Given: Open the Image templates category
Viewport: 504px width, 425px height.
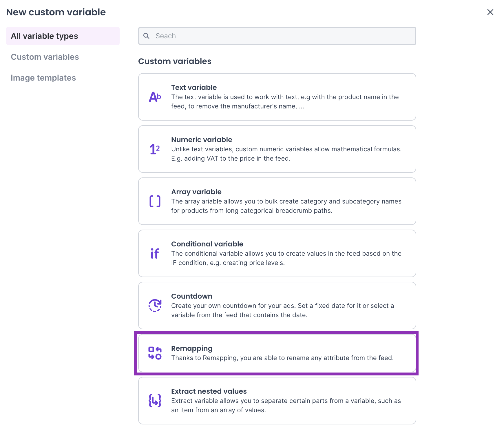Looking at the screenshot, I should [43, 78].
